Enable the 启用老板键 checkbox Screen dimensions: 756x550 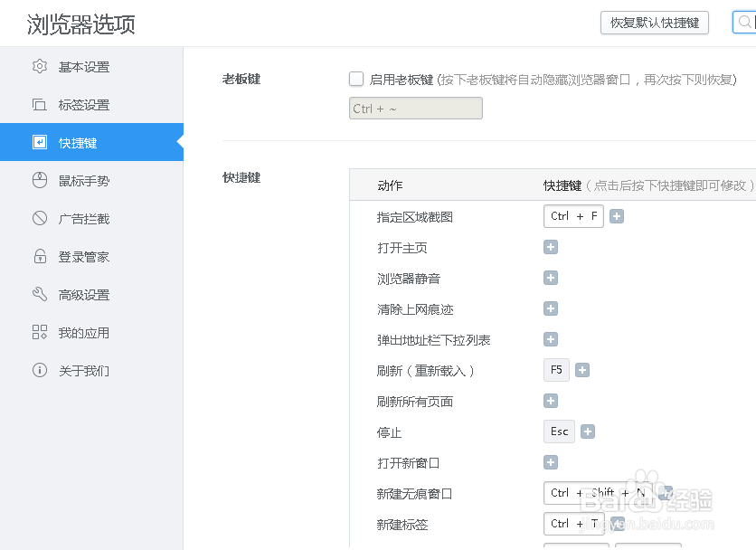pyautogui.click(x=356, y=79)
